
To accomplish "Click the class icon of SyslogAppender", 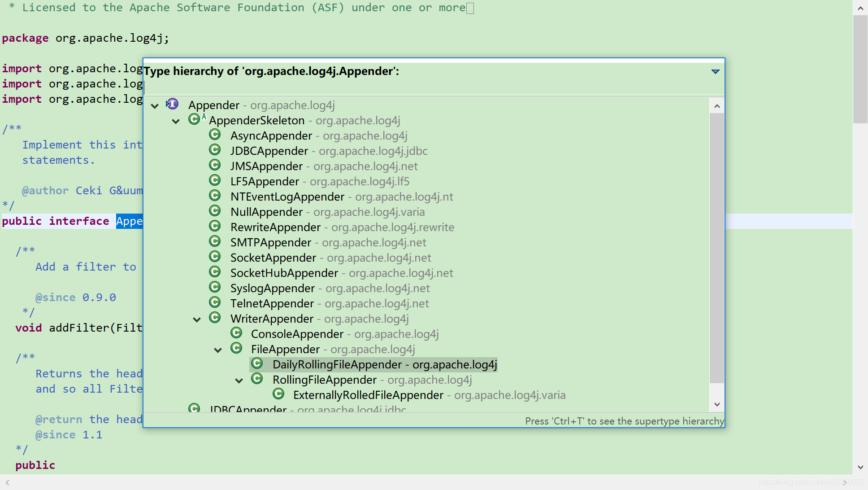I will point(215,287).
